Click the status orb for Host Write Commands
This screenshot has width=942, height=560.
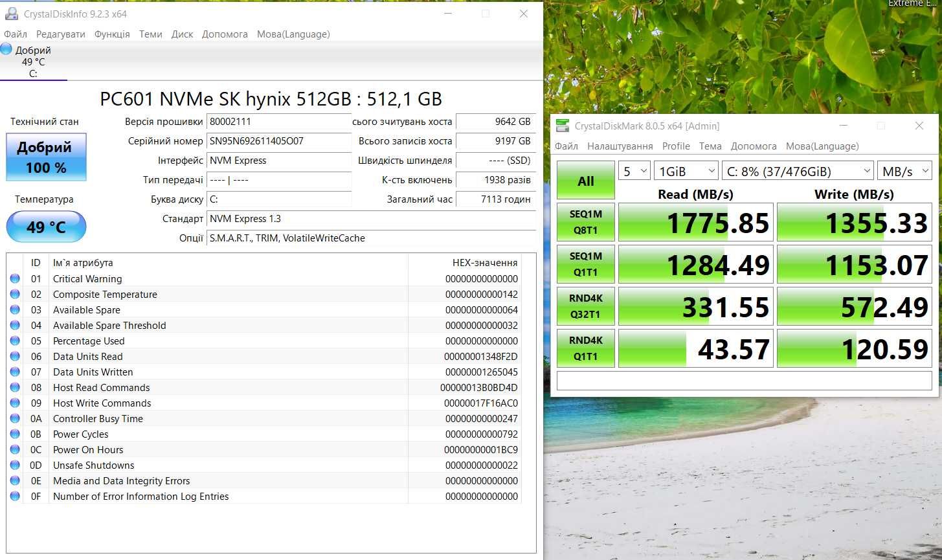[x=15, y=403]
